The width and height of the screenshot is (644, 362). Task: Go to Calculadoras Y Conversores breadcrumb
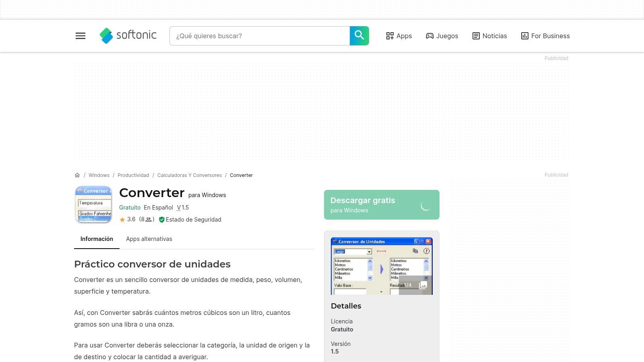(190, 175)
